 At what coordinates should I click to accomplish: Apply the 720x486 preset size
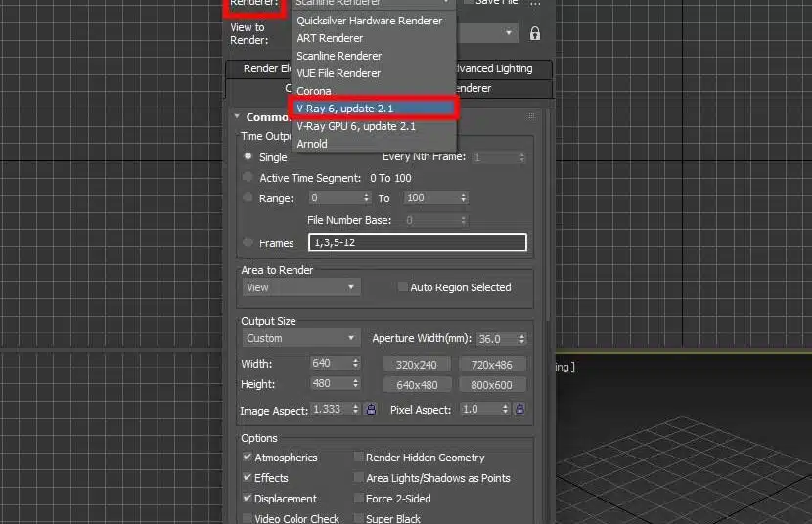coord(492,365)
